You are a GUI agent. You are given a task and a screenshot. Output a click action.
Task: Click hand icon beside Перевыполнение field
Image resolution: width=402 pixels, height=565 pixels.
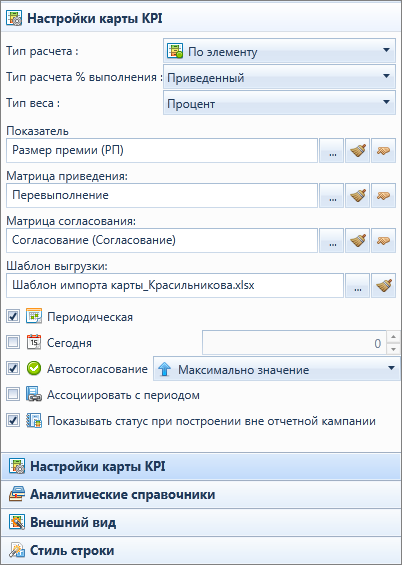(383, 196)
